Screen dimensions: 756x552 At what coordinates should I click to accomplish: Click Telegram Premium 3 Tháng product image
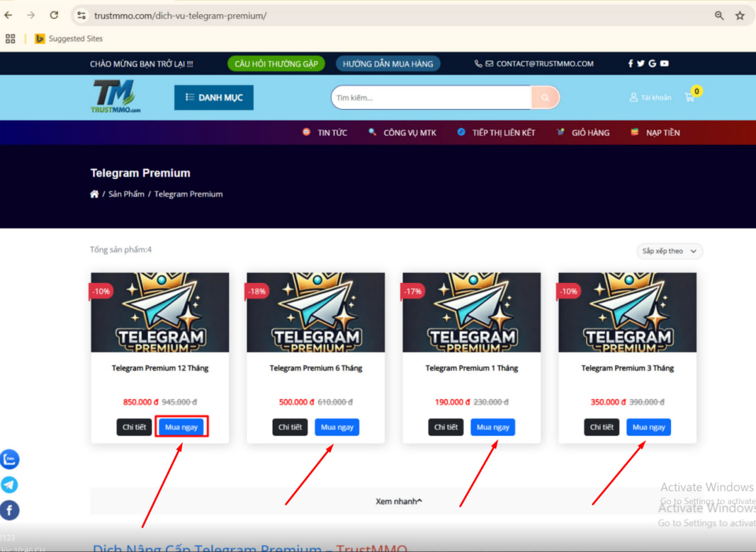coord(628,312)
